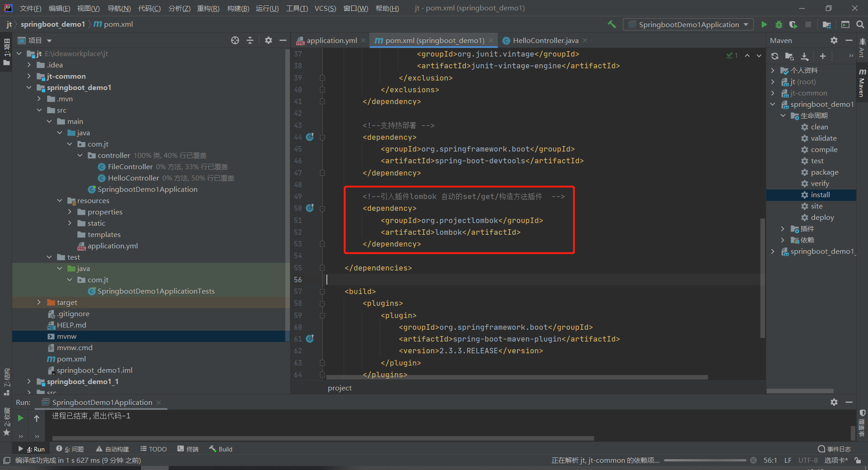Viewport: 868px width, 470px height.
Task: Close the pom.xml editor tab
Action: pyautogui.click(x=491, y=40)
